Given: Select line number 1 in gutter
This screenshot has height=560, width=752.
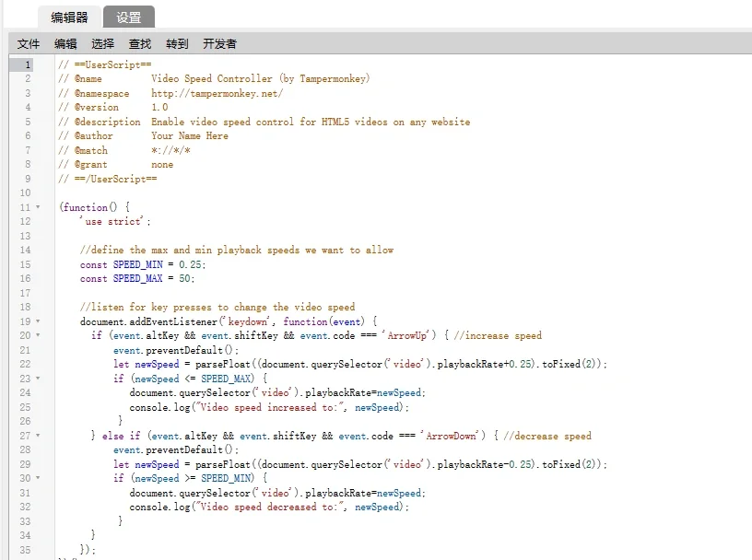Looking at the screenshot, I should click(x=28, y=64).
